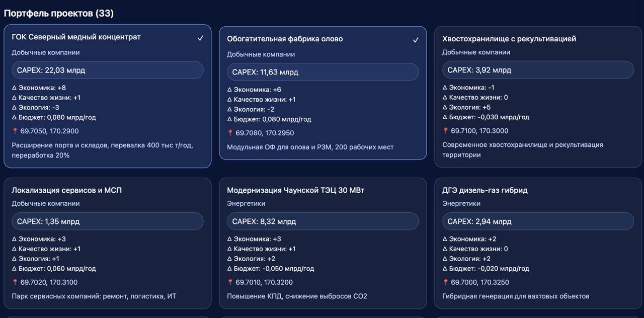Click the CAPEX: 1,35 млрд field
Viewport: 644px width, 318px height.
pyautogui.click(x=107, y=221)
